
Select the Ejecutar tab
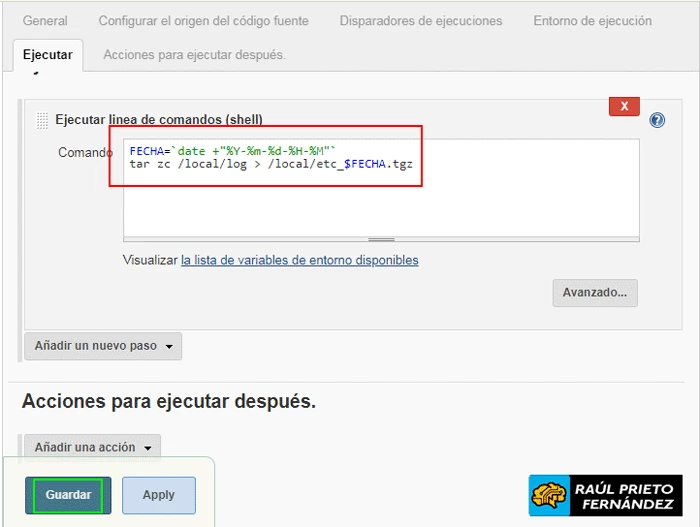[48, 55]
